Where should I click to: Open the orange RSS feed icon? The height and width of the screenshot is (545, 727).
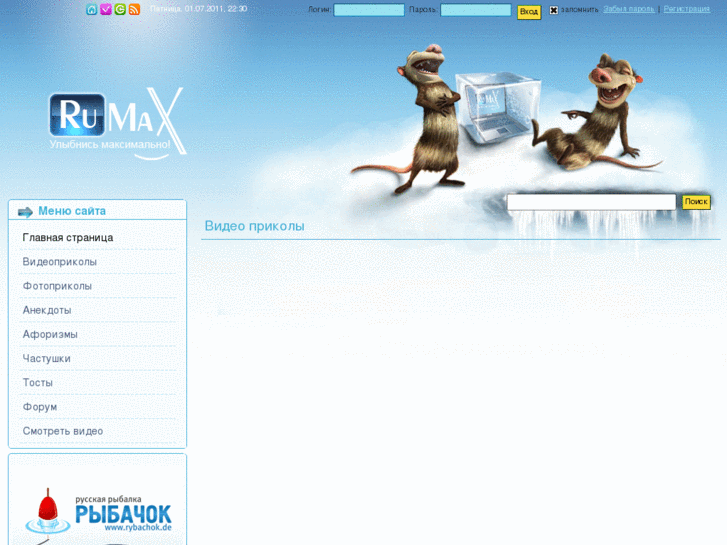point(134,9)
